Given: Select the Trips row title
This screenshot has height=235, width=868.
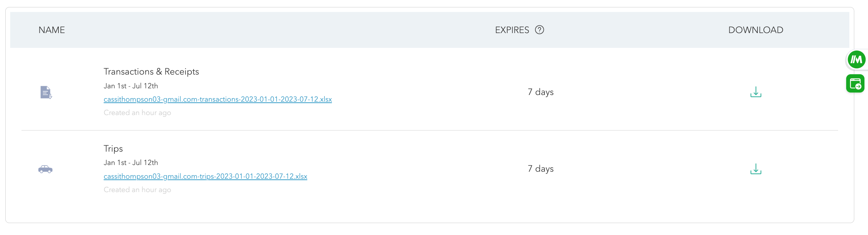Looking at the screenshot, I should point(113,149).
